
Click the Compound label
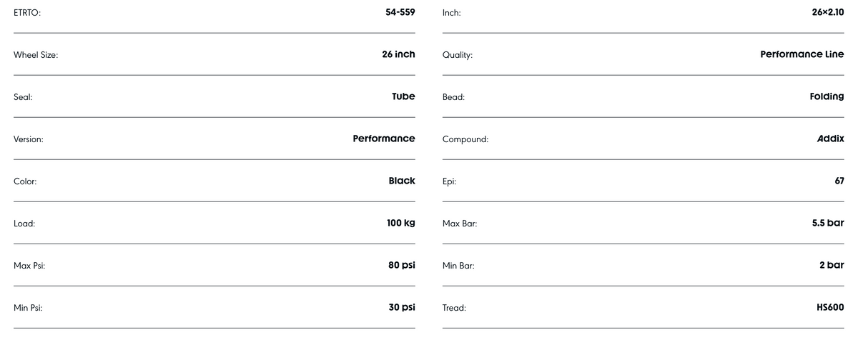tap(465, 139)
